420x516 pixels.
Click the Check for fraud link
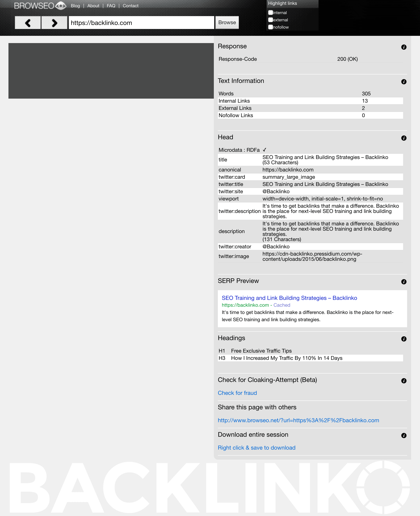point(237,393)
